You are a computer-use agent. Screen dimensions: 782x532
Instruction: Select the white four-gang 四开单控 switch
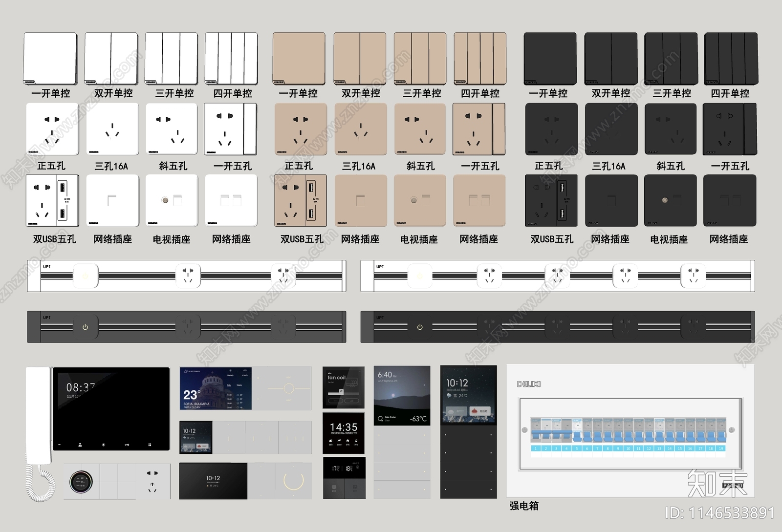(x=231, y=59)
